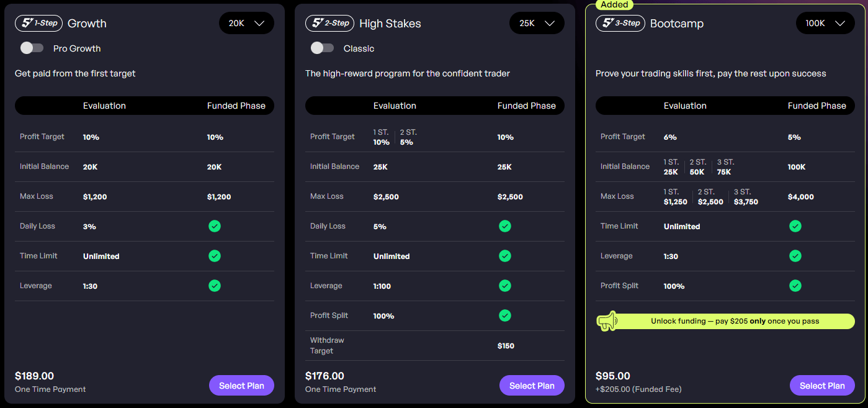Click the Added label on Bootcamp card
868x408 pixels.
(x=614, y=4)
